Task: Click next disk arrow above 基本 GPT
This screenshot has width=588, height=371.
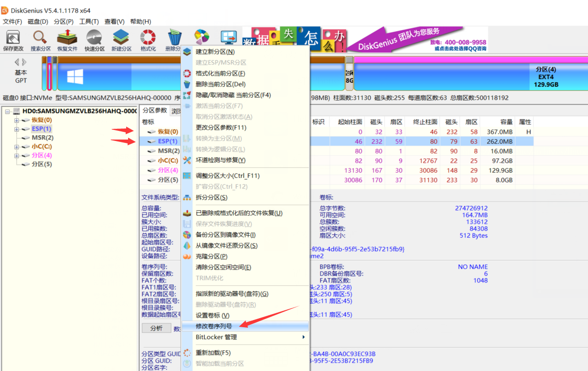Action: [x=25, y=62]
